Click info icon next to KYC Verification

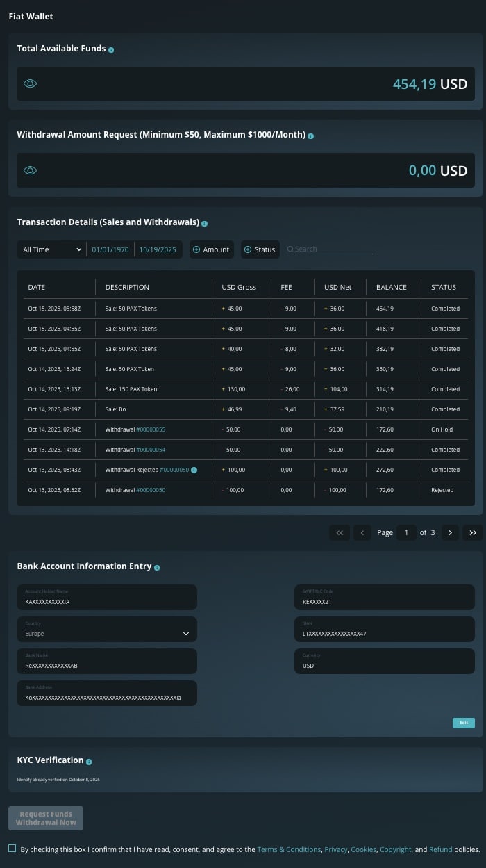[x=89, y=762]
